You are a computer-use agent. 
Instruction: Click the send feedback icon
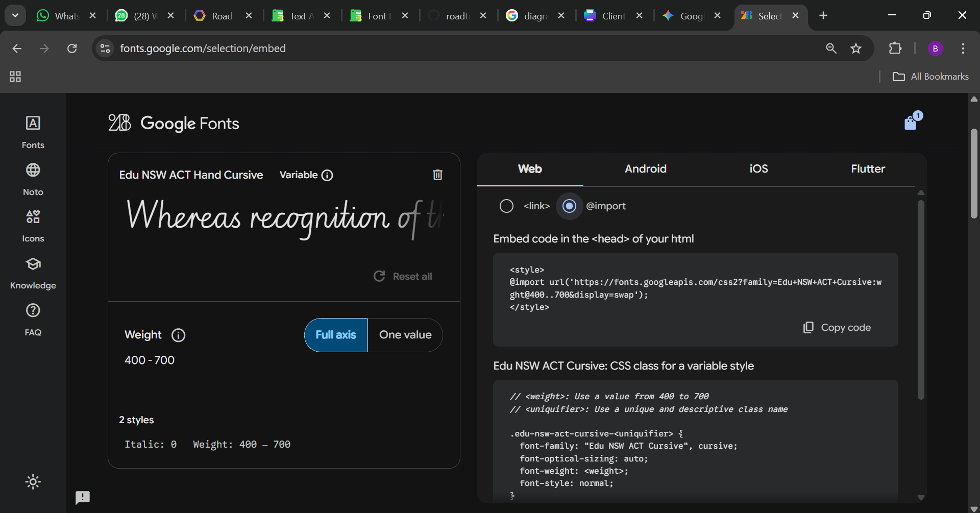(x=83, y=497)
